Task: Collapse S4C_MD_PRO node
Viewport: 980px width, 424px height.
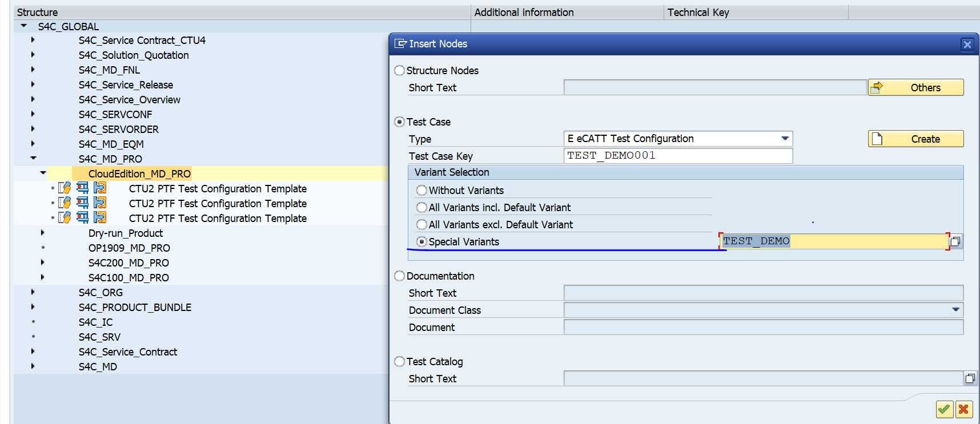Action: point(33,158)
